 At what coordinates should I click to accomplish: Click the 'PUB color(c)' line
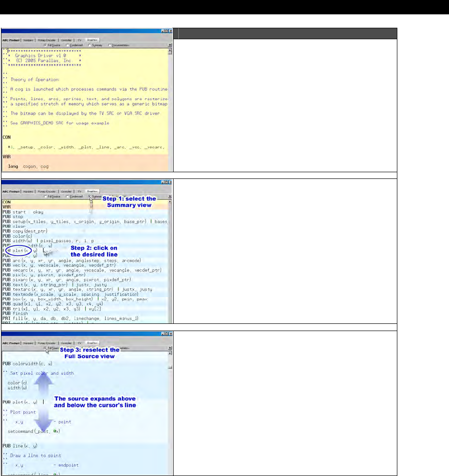click(x=17, y=236)
